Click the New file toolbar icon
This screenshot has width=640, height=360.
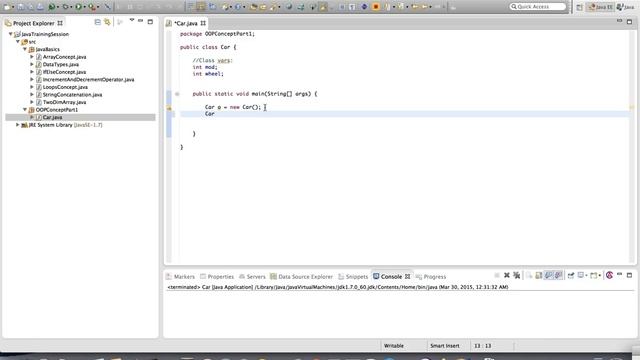(x=7, y=7)
